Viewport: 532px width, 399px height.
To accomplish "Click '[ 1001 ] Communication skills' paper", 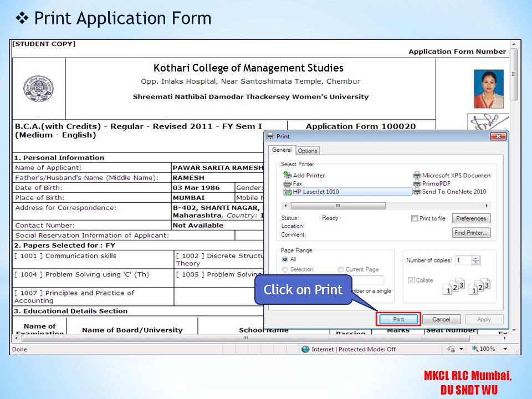I will point(65,256).
